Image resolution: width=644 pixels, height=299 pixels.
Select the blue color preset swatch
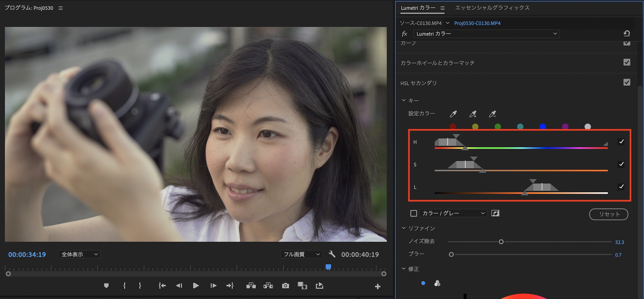[543, 127]
